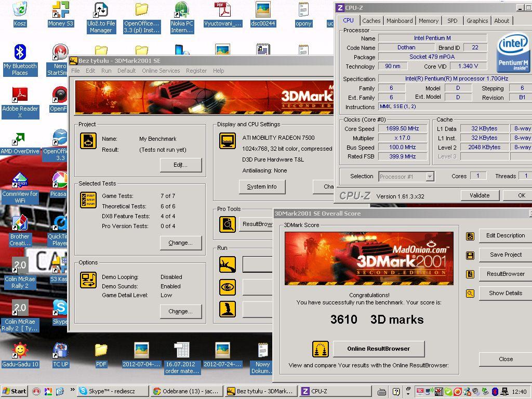Viewport: 532px width, 399px height.
Task: Click the Edit Description icon in score window
Action: pos(470,236)
